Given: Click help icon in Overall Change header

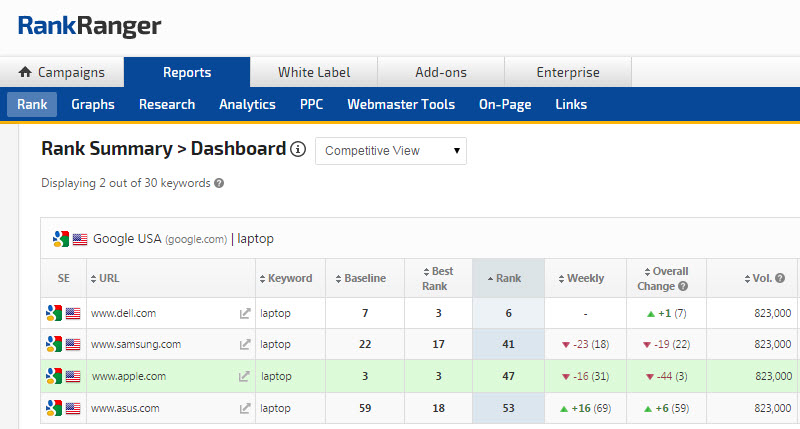Looking at the screenshot, I should pyautogui.click(x=682, y=286).
